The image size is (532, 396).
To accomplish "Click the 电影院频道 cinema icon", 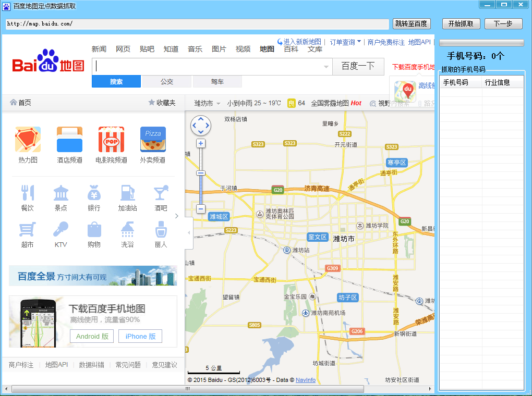I will tap(111, 140).
